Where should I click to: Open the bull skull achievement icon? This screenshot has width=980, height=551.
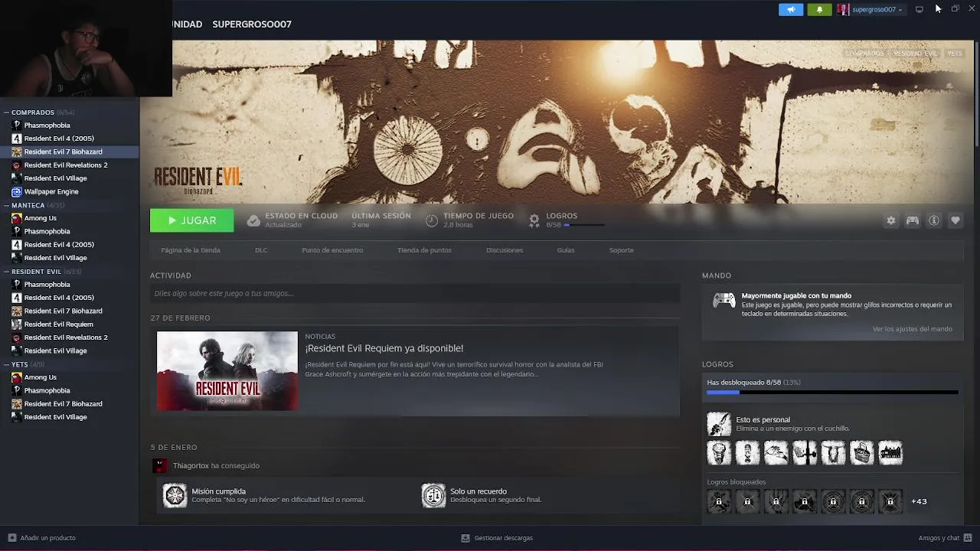click(x=833, y=453)
